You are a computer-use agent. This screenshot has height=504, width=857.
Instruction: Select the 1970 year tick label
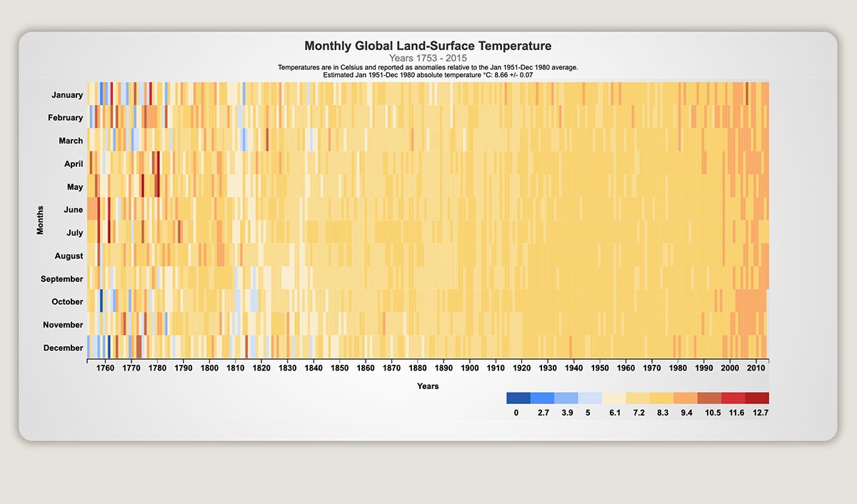pyautogui.click(x=652, y=368)
